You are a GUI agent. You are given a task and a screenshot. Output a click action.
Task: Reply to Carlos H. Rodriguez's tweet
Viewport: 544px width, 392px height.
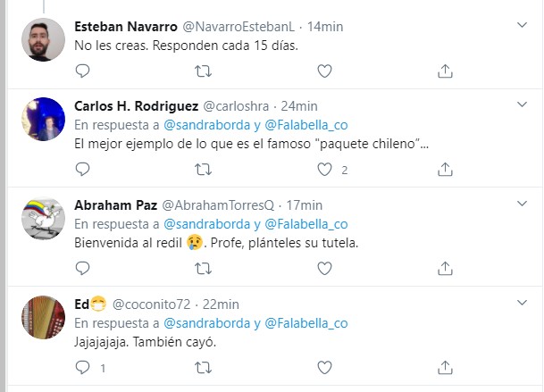(82, 169)
